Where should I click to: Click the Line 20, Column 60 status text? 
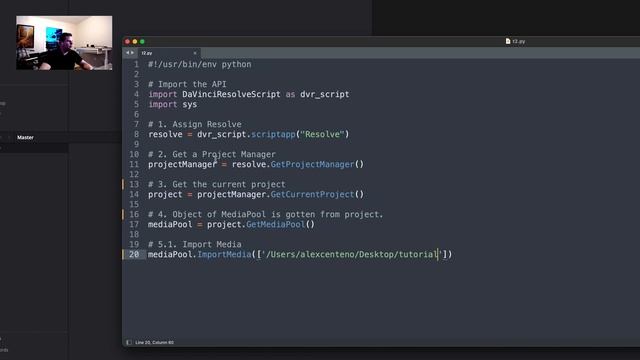pyautogui.click(x=154, y=342)
